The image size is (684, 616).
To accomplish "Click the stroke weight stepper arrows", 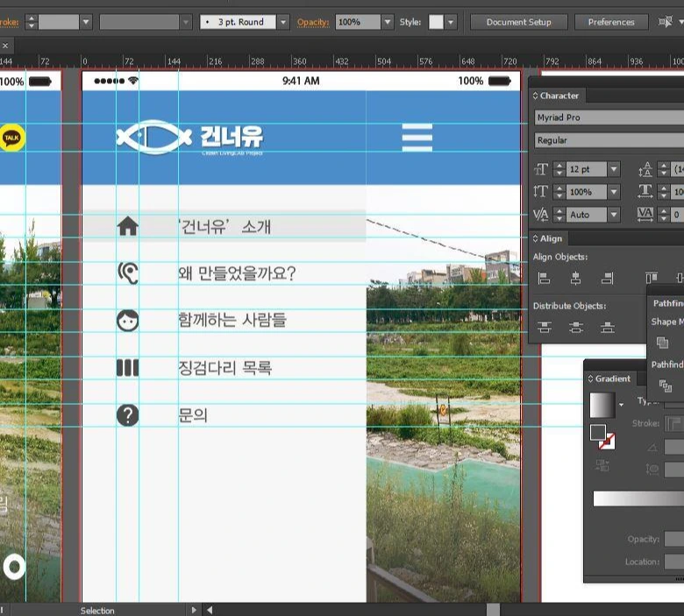I will pyautogui.click(x=31, y=22).
